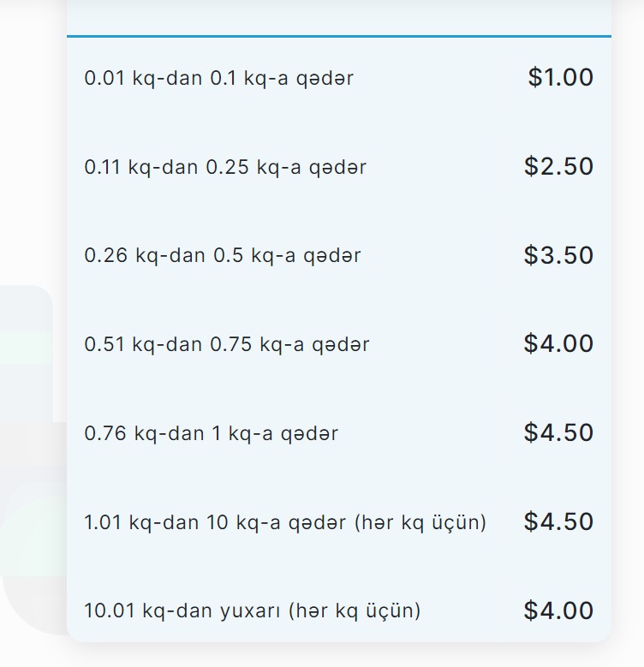Click the "0.51 kq-dan 0.75 kq-a qədər" label
The image size is (644, 667).
(227, 345)
